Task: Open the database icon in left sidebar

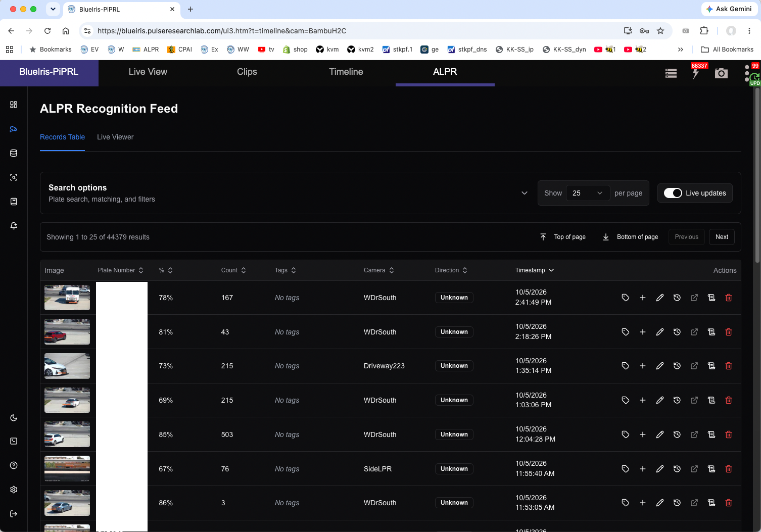Action: point(14,153)
